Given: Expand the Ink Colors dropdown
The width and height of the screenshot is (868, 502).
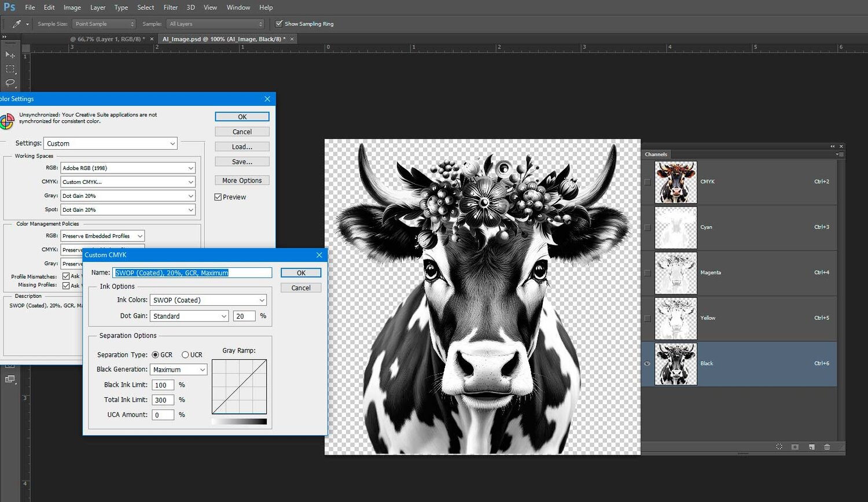Looking at the screenshot, I should (x=208, y=300).
